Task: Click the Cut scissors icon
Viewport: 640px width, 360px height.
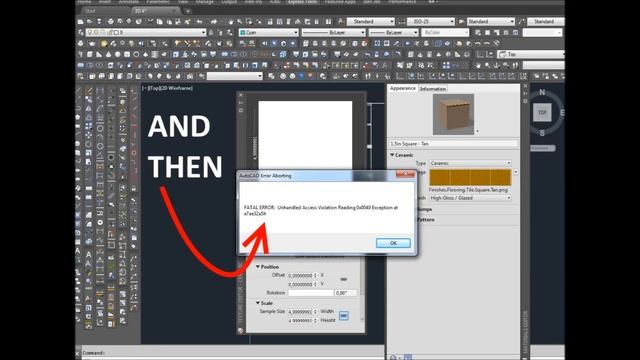Action: tap(150, 22)
